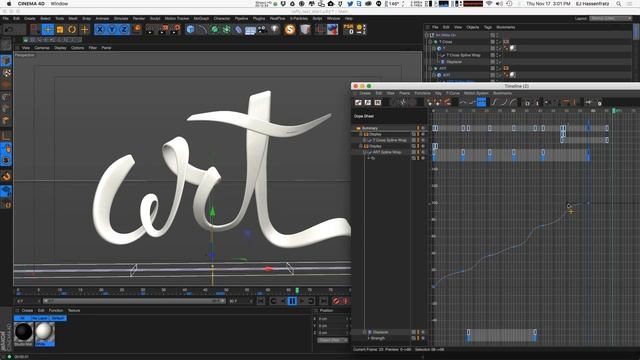The image size is (640, 360).
Task: Select the Texture mode icon in left toolbar
Action: [6, 73]
